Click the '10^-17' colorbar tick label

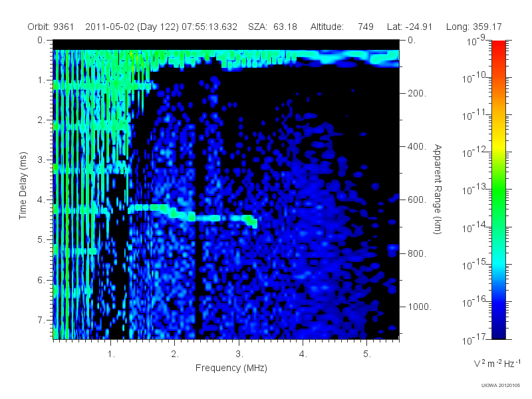pyautogui.click(x=474, y=339)
